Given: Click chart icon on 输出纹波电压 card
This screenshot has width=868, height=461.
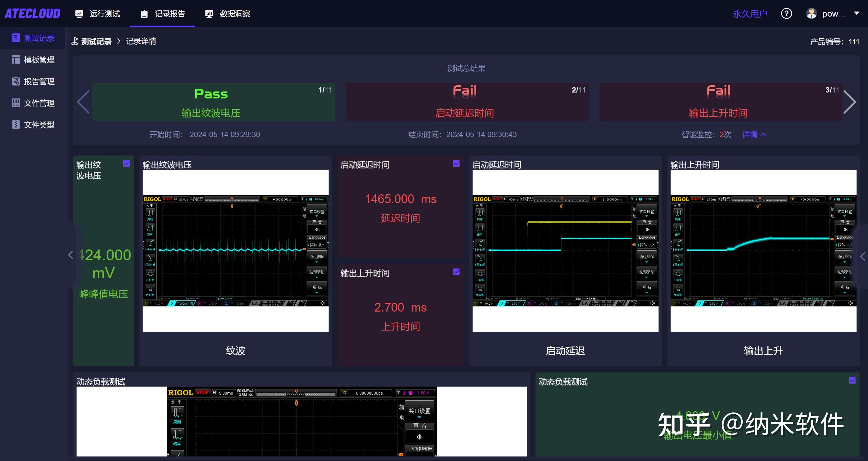Looking at the screenshot, I should [126, 163].
